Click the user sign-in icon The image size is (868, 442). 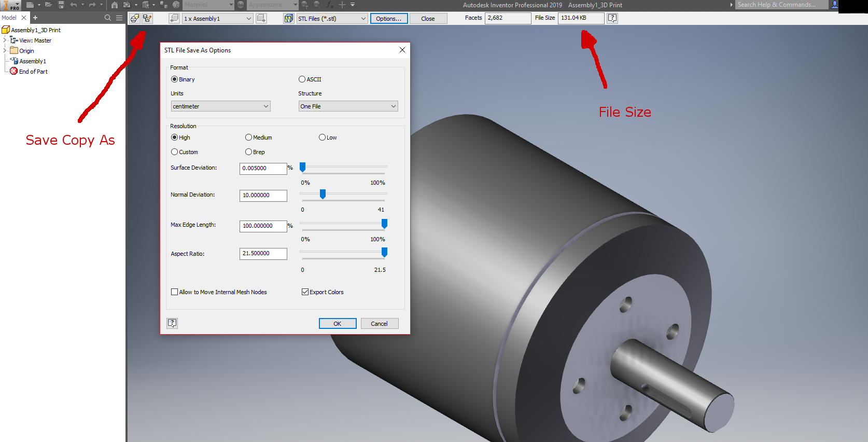pyautogui.click(x=834, y=5)
